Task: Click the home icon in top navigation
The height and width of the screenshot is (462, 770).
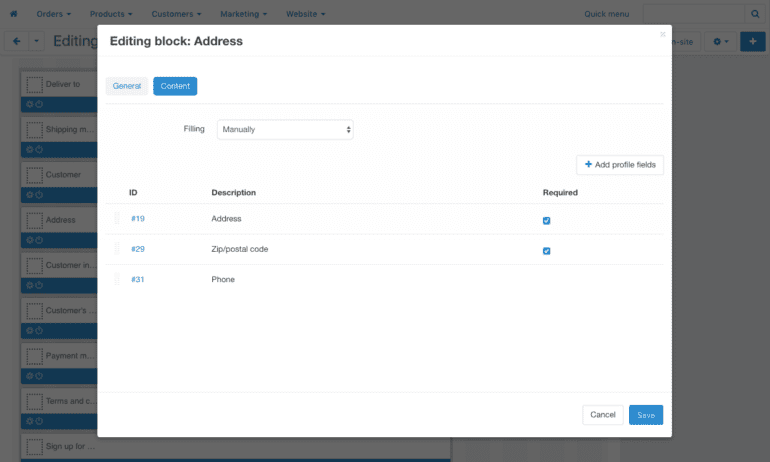Action: (x=13, y=14)
